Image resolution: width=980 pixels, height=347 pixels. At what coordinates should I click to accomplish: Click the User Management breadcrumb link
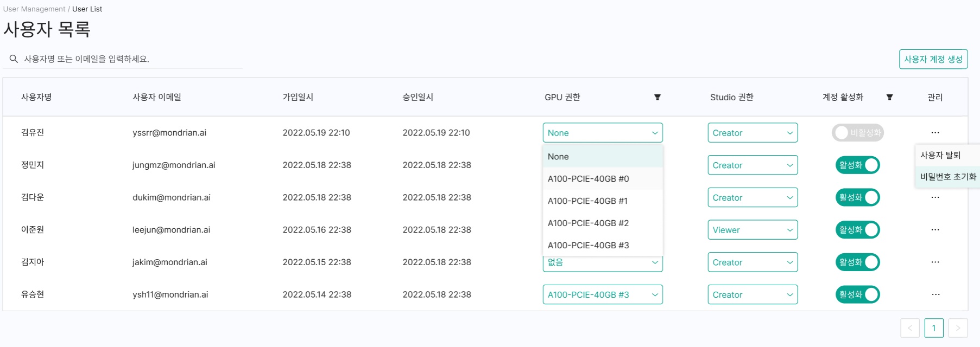[34, 9]
